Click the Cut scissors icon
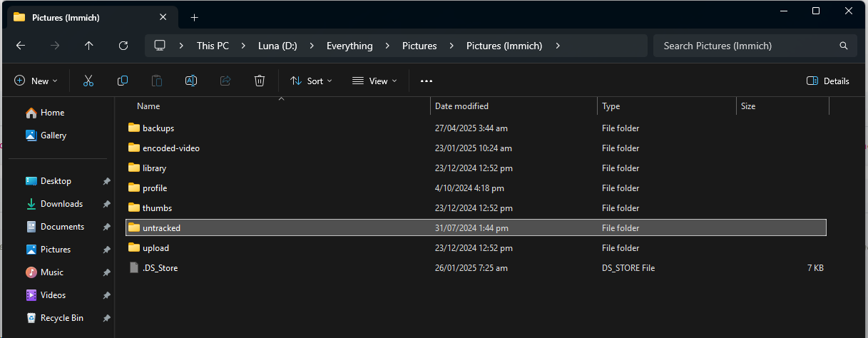The height and width of the screenshot is (338, 868). click(88, 81)
